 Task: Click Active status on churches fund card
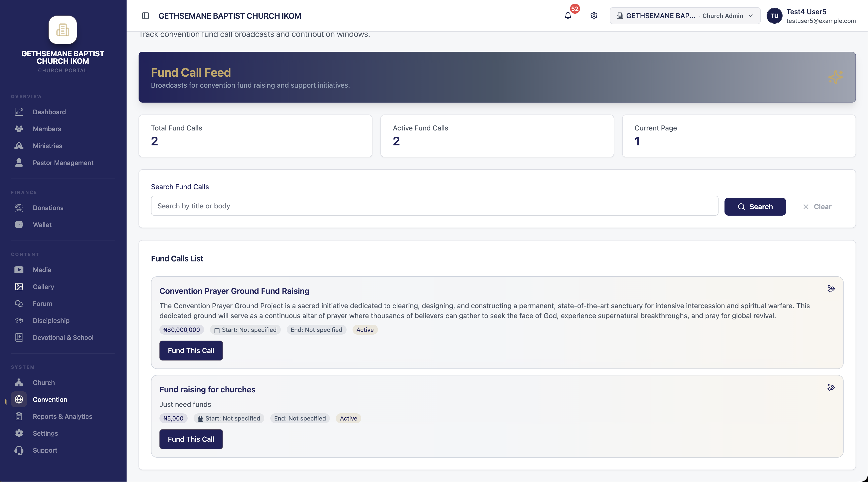[348, 418]
